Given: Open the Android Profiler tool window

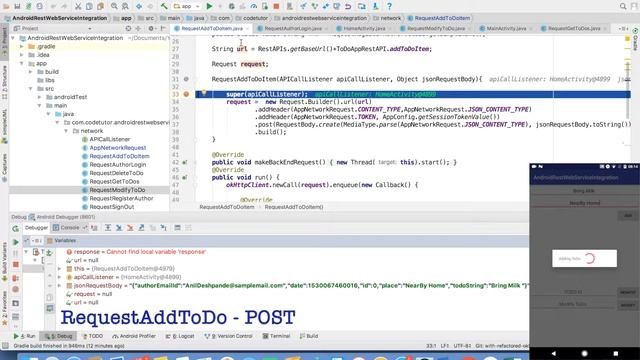Looking at the screenshot, I should coord(134,336).
